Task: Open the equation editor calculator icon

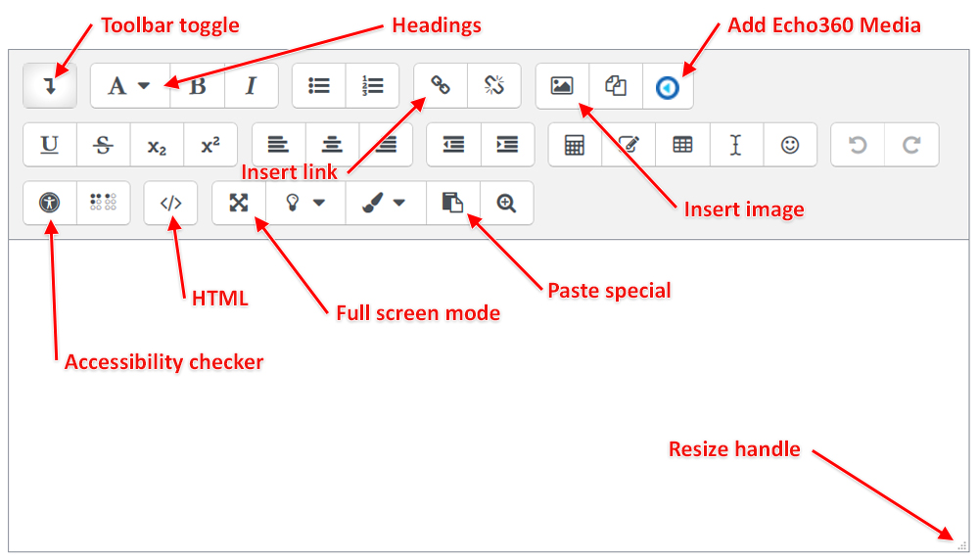Action: tap(575, 145)
